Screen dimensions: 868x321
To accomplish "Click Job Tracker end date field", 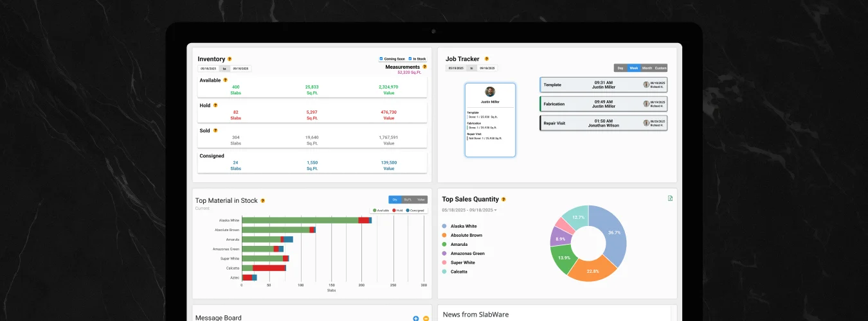I will point(487,68).
